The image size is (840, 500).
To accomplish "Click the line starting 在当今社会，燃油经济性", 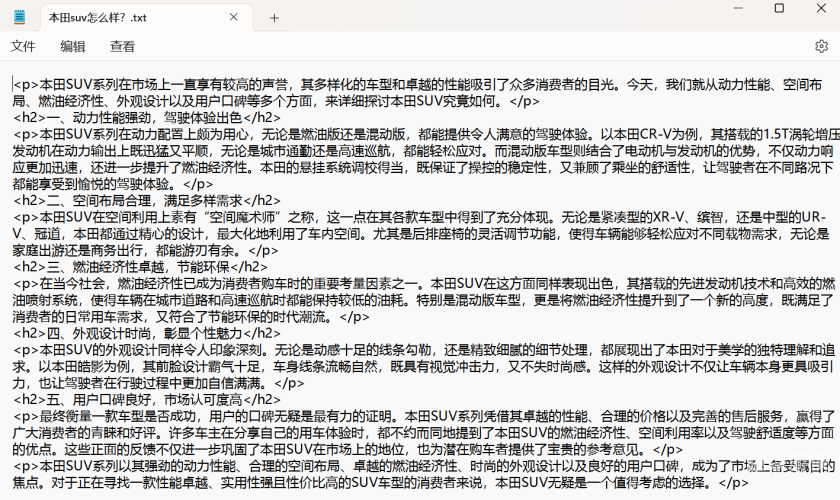I will [x=424, y=283].
